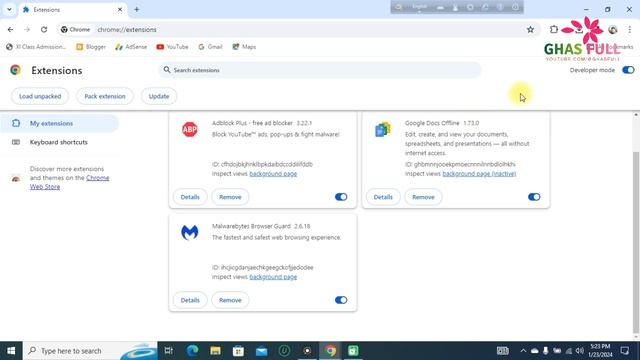Open the XI Class Admission bookmark

coord(36,47)
